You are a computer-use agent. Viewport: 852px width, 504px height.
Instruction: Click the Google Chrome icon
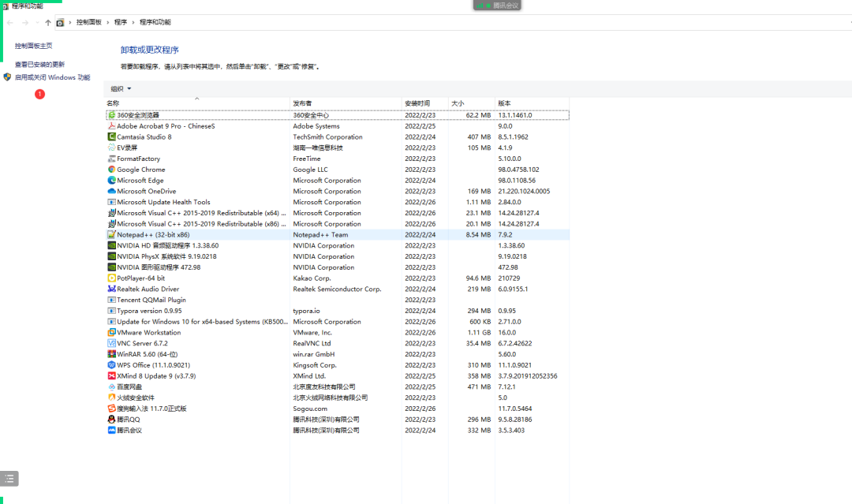[x=111, y=170]
